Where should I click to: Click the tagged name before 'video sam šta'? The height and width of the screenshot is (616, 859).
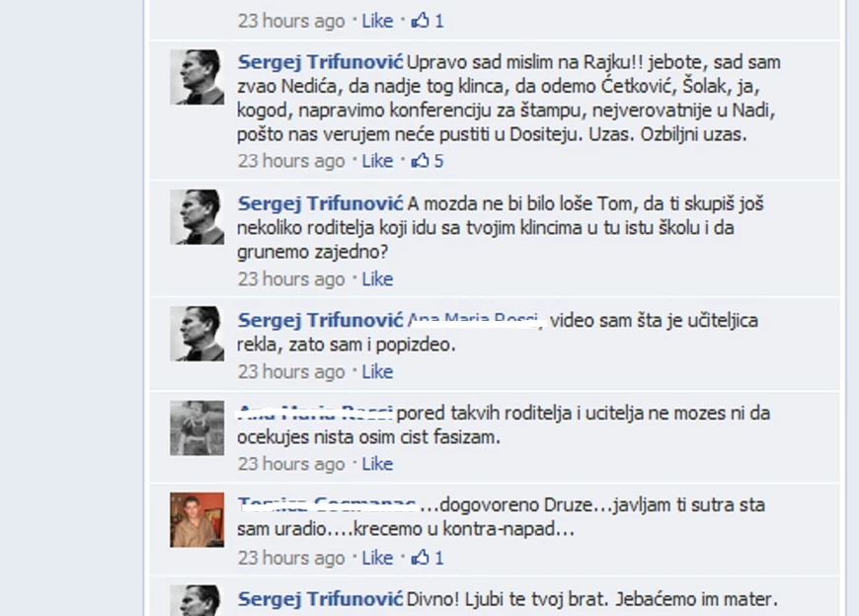[x=476, y=320]
